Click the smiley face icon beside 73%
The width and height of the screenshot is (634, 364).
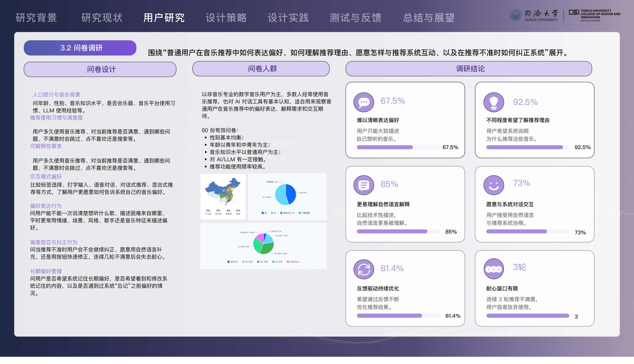[494, 185]
